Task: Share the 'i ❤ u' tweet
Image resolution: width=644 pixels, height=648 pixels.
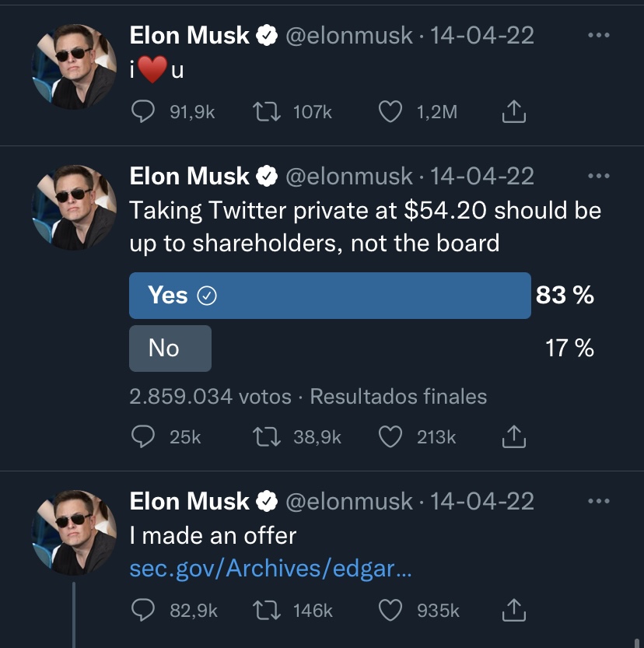Action: click(x=513, y=111)
